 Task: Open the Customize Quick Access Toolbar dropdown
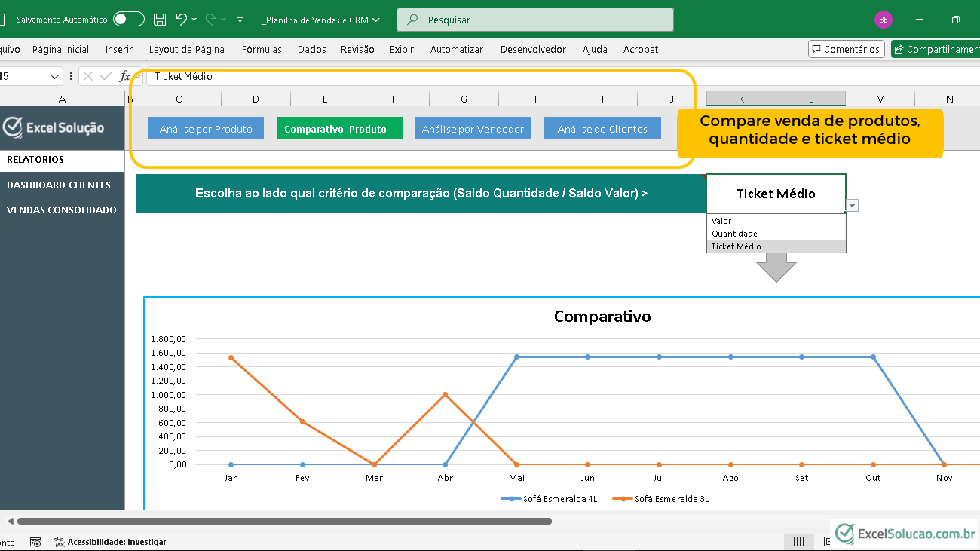[240, 20]
